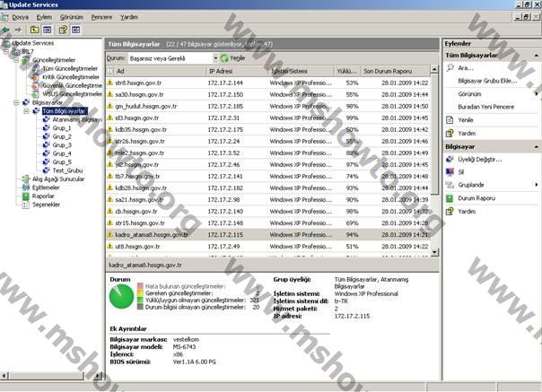
Task: Open the Durum filter dropdown
Action: click(x=215, y=58)
